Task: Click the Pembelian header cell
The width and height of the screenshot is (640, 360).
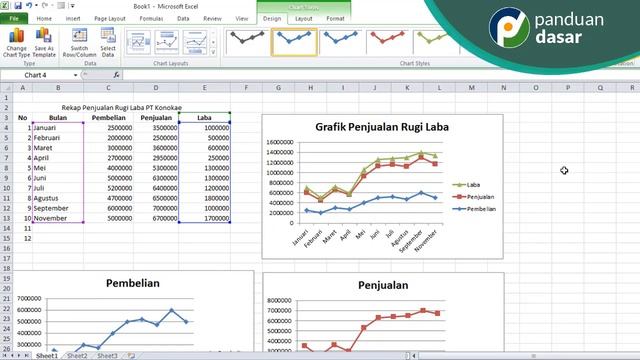Action: click(x=108, y=118)
